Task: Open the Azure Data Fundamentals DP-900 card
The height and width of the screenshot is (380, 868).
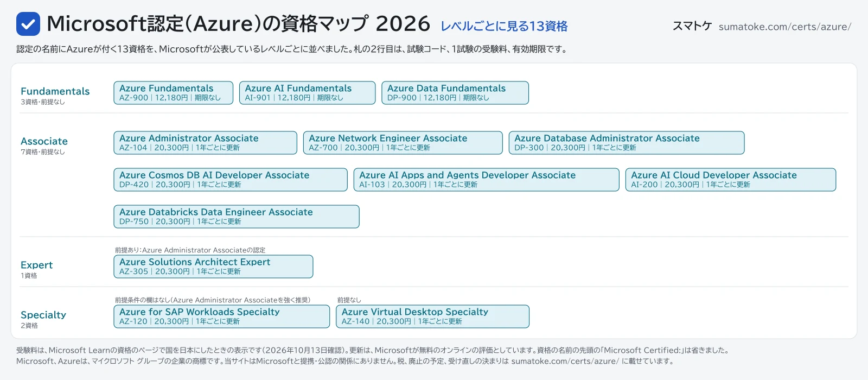Action: coord(455,93)
